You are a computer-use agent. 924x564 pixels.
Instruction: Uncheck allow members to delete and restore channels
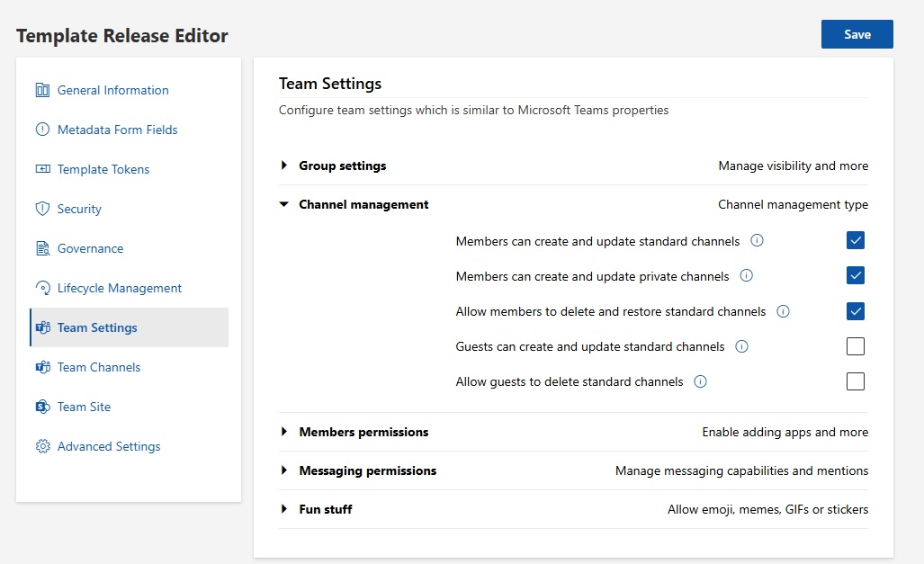855,311
